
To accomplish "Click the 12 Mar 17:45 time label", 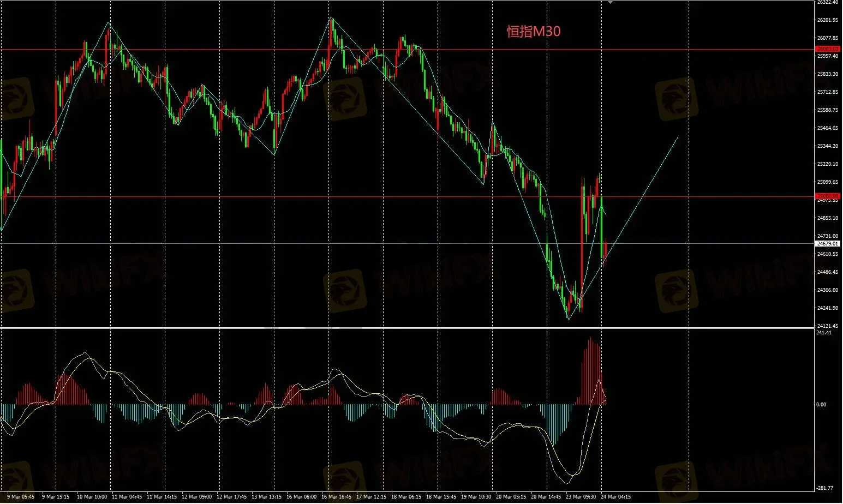I will (x=231, y=497).
